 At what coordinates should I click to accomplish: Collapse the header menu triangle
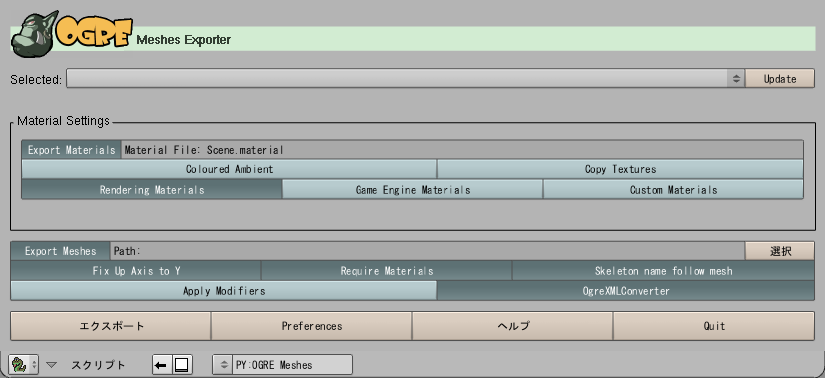51,364
